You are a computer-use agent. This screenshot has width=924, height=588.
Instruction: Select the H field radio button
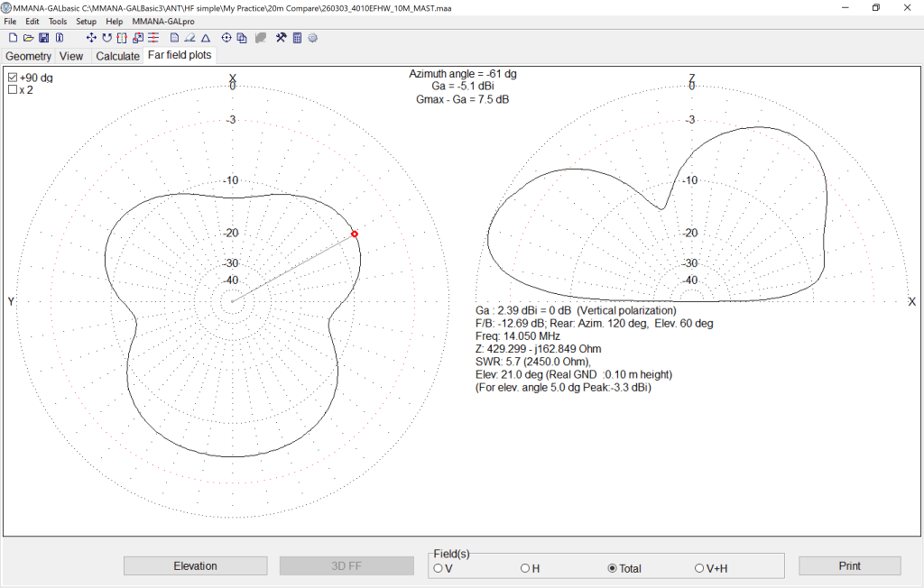point(525,568)
